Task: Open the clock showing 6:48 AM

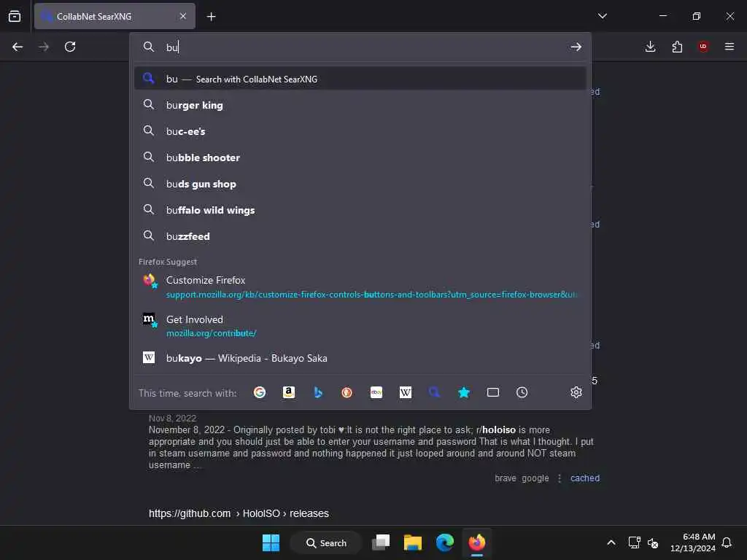Action: [693, 542]
